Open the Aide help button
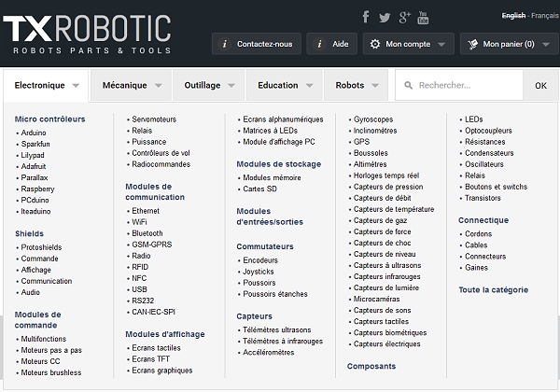 (x=331, y=44)
